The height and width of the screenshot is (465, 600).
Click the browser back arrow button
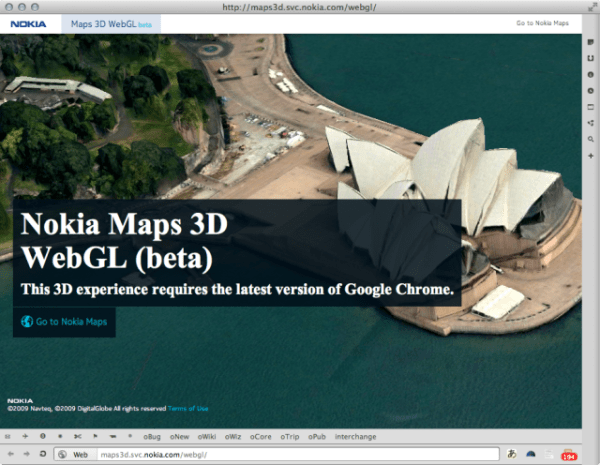[x=11, y=455]
